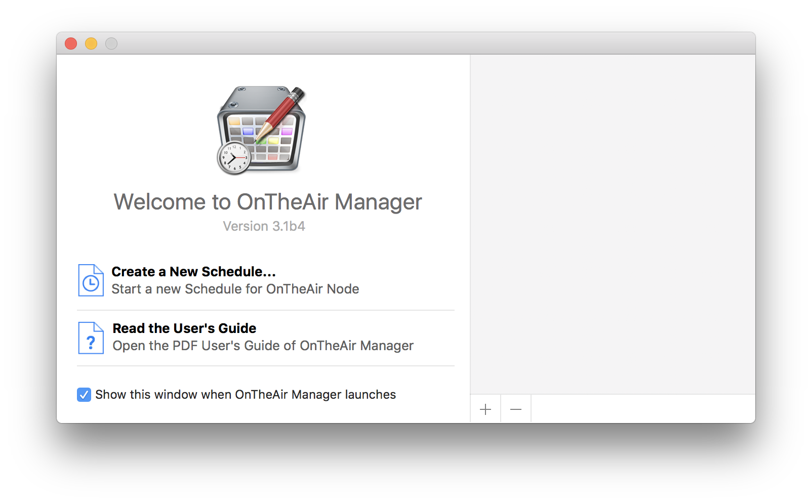The height and width of the screenshot is (504, 812).
Task: Minimize the window with yellow button
Action: click(91, 44)
